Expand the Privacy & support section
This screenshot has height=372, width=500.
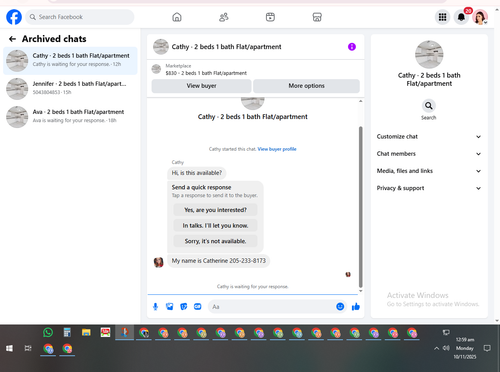[x=429, y=188]
